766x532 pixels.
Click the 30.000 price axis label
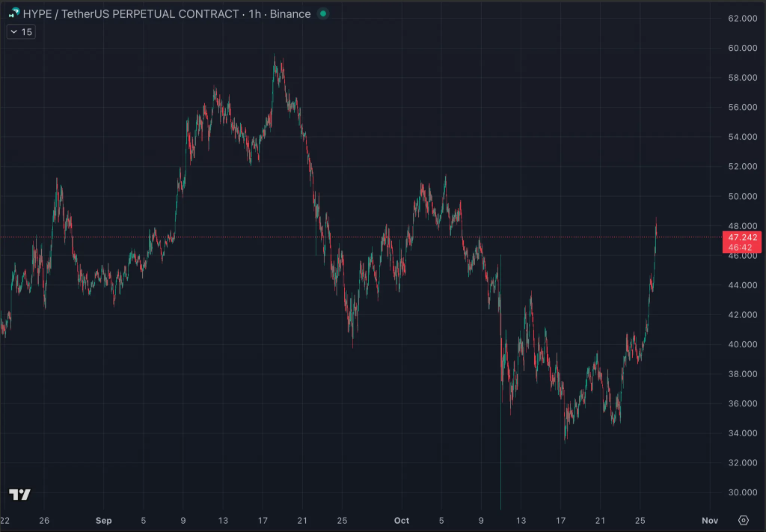pos(741,492)
